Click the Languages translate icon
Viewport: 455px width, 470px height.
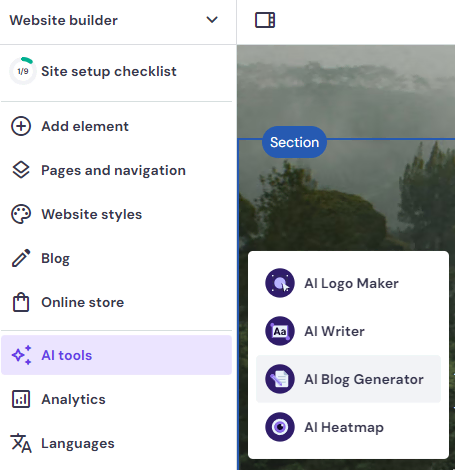click(21, 443)
